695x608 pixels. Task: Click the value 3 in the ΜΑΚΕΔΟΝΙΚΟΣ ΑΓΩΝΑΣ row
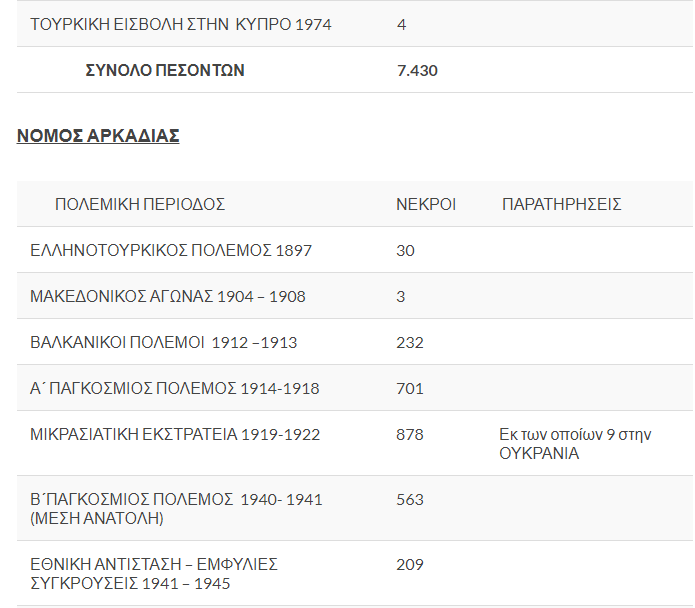tap(400, 296)
